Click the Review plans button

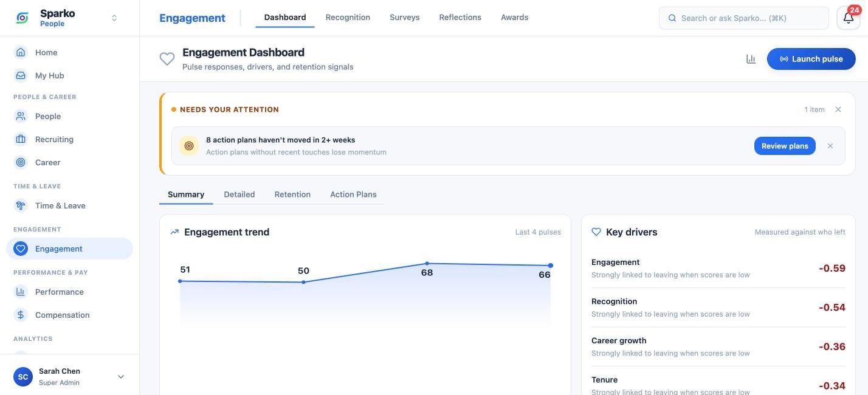tap(785, 146)
